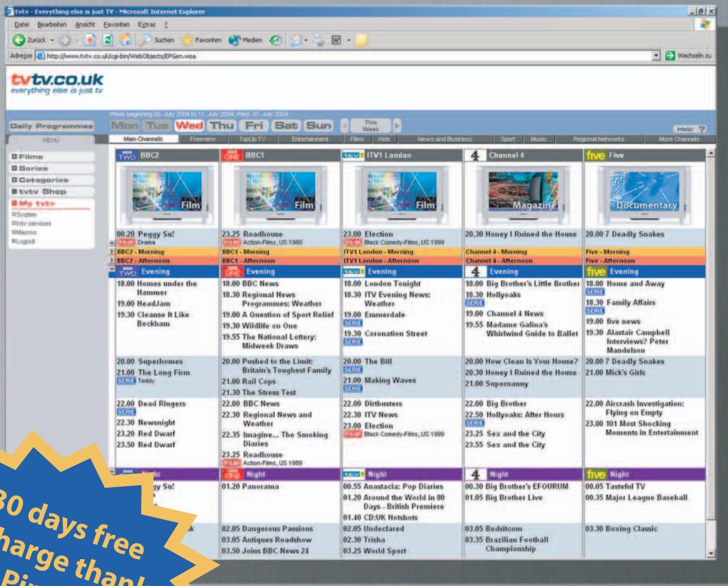Open the dropdown arrow beside the Word icon

coord(348,40)
